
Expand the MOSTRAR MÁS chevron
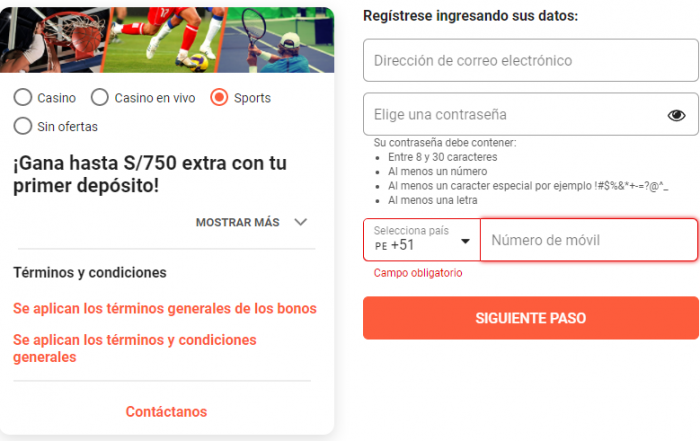[301, 222]
